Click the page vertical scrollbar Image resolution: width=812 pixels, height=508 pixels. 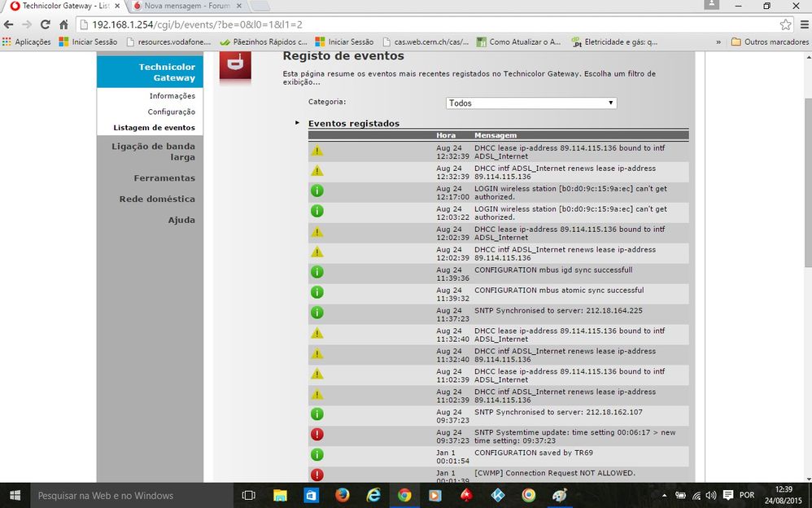(806, 244)
